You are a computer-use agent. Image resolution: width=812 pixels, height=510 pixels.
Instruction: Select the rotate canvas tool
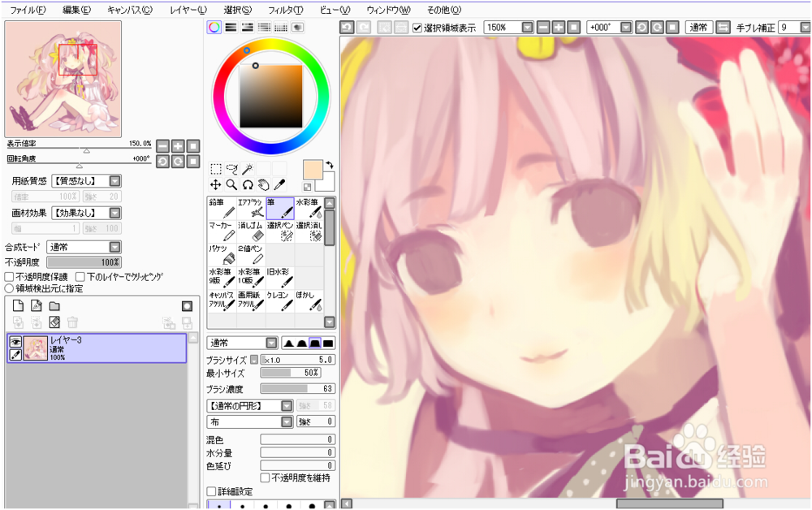(248, 185)
